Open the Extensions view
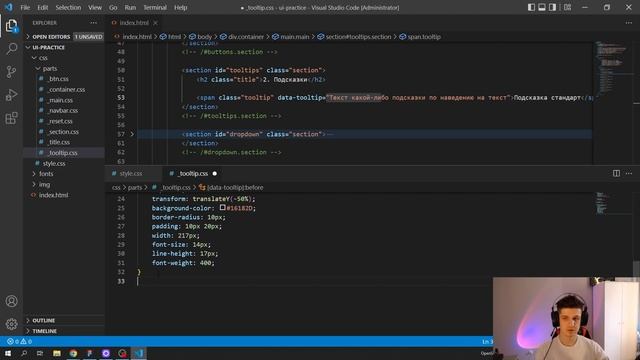The image size is (640, 360). 11,118
